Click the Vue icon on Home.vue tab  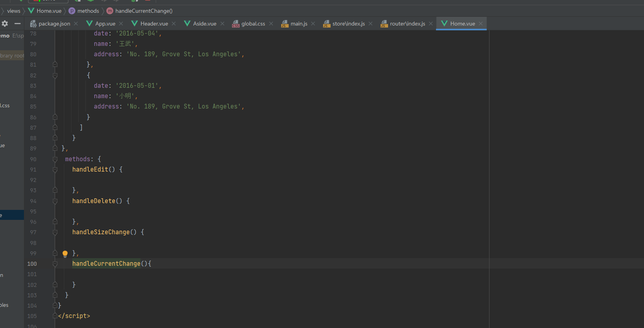pos(444,24)
